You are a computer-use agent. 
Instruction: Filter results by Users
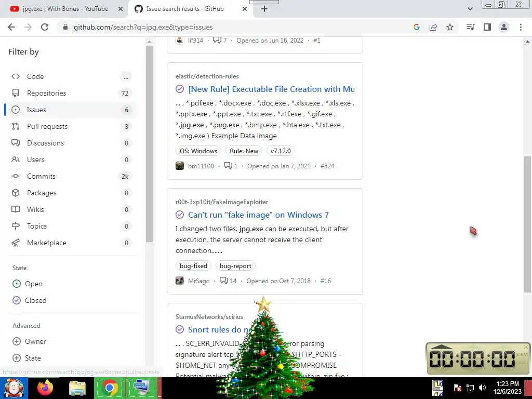(x=71, y=159)
